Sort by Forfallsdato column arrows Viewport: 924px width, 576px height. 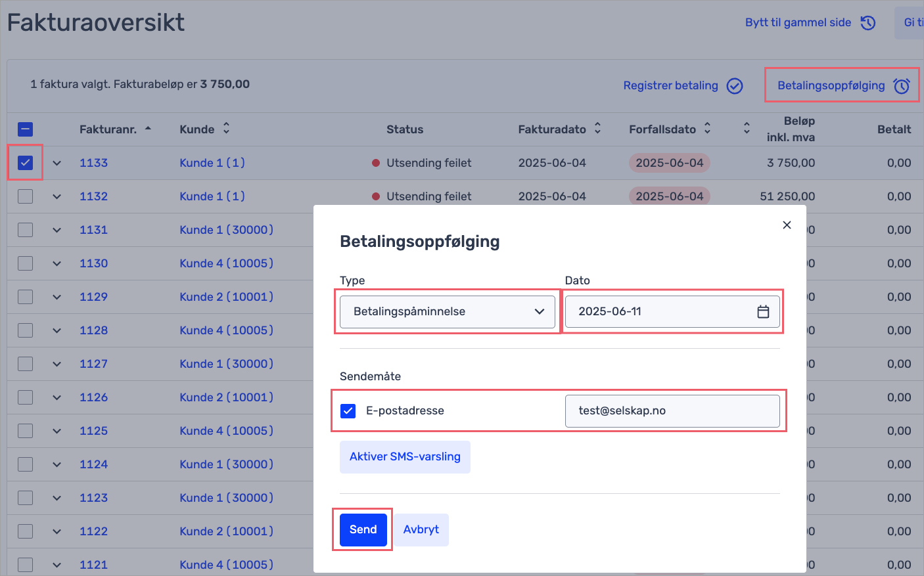click(707, 129)
